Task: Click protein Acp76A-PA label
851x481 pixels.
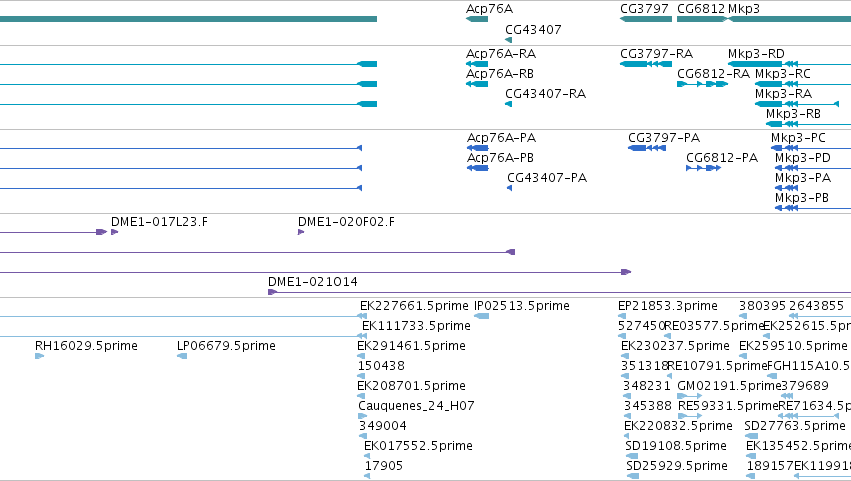Action: pos(501,138)
